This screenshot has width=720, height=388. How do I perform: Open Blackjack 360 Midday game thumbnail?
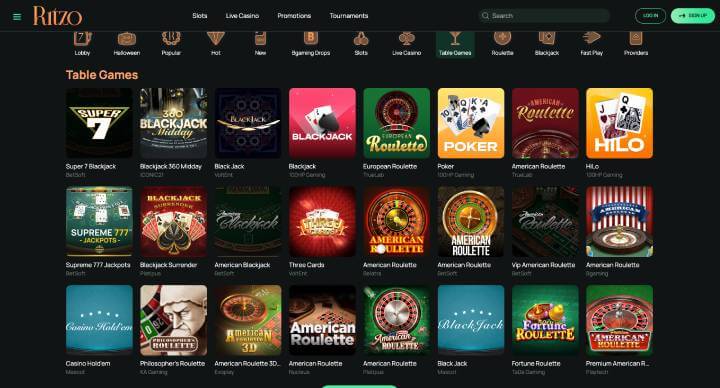click(x=174, y=123)
